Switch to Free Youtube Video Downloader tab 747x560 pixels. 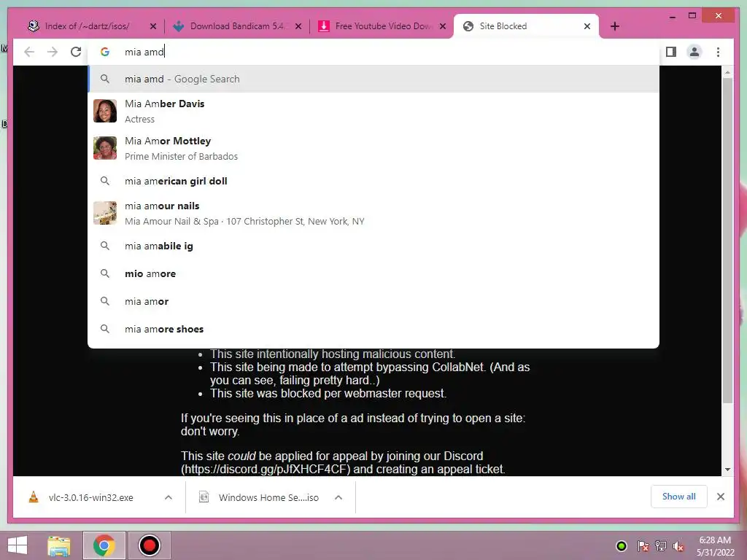pyautogui.click(x=381, y=26)
